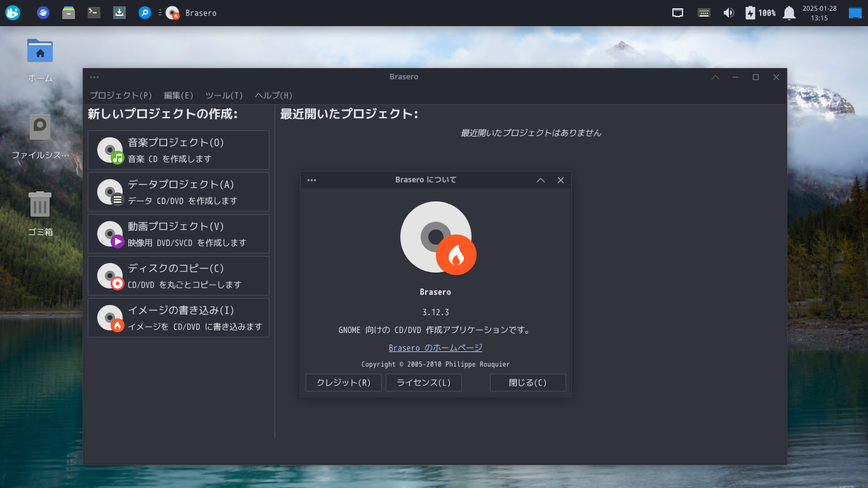Open the ツール menu
The height and width of the screenshot is (488, 868).
pyautogui.click(x=224, y=95)
